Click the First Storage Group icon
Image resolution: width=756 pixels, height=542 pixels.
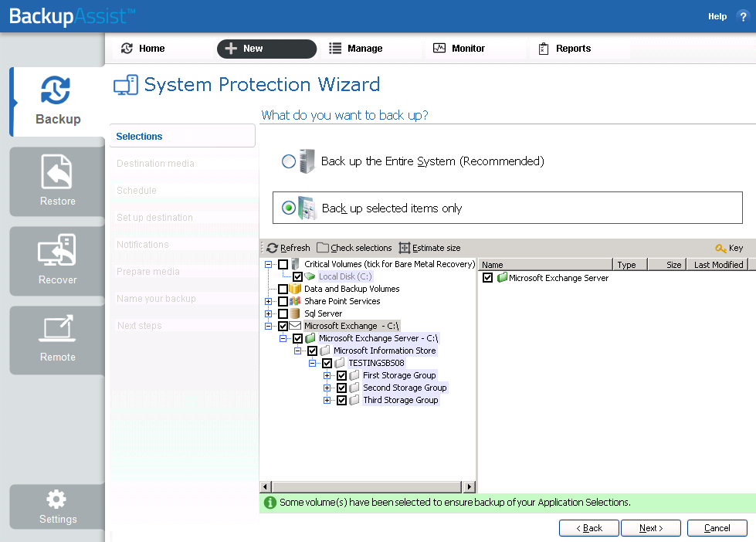pyautogui.click(x=354, y=375)
